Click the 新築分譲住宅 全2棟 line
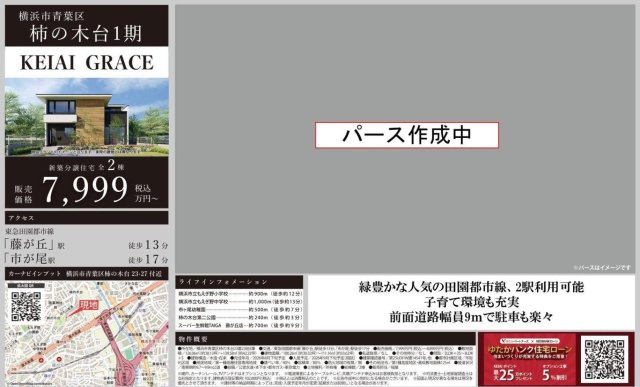This screenshot has width=640, height=387. click(87, 165)
